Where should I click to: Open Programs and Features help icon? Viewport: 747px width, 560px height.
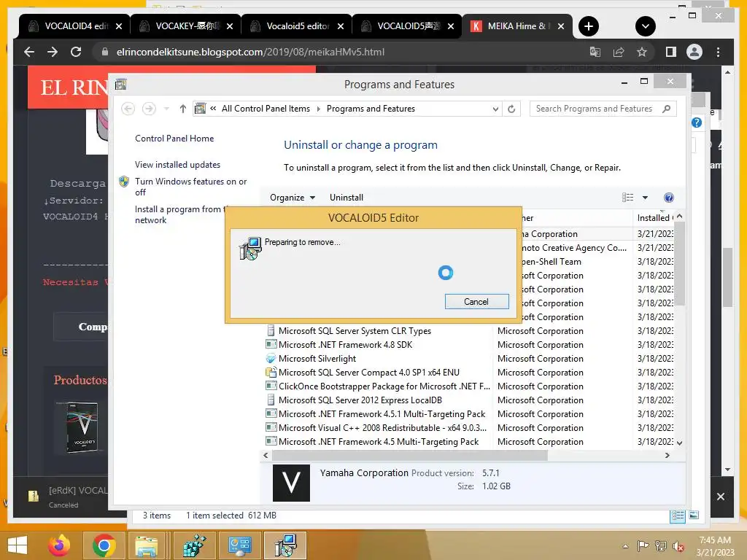click(x=669, y=198)
